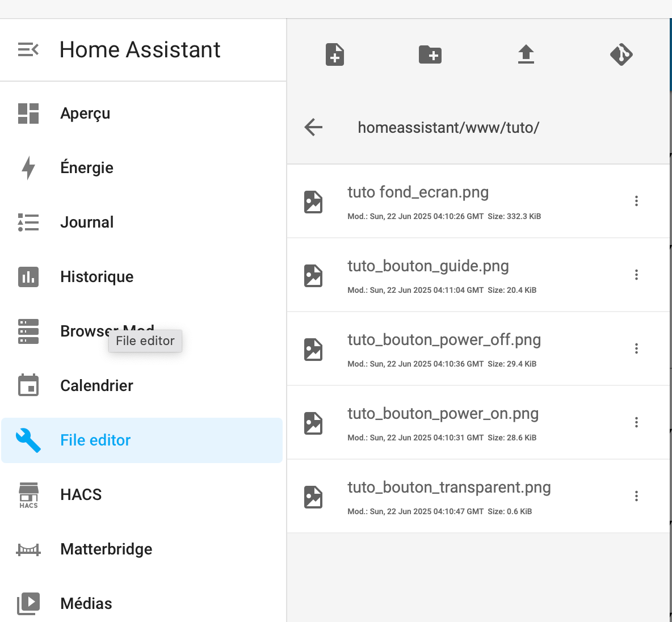Open the file tuto_bouton_power_on.png
The image size is (672, 622).
443,414
